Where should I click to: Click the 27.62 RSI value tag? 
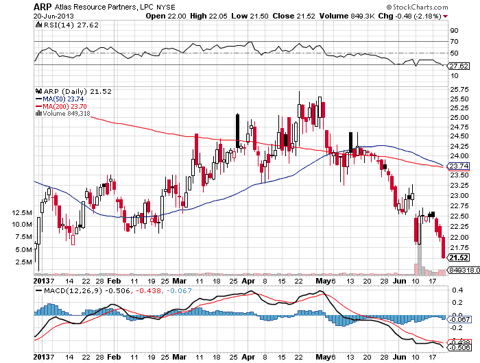click(x=459, y=66)
